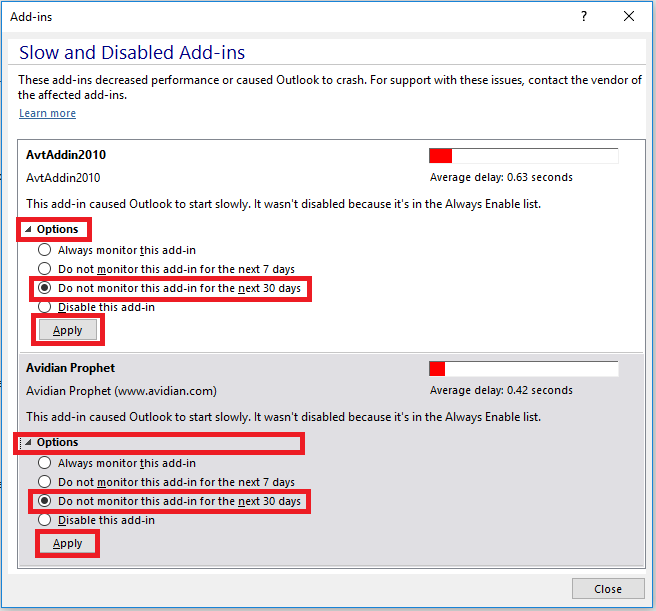Viewport: 656px width, 611px height.
Task: Click 'Average delay: 0.42 seconds' text
Action: (x=501, y=390)
